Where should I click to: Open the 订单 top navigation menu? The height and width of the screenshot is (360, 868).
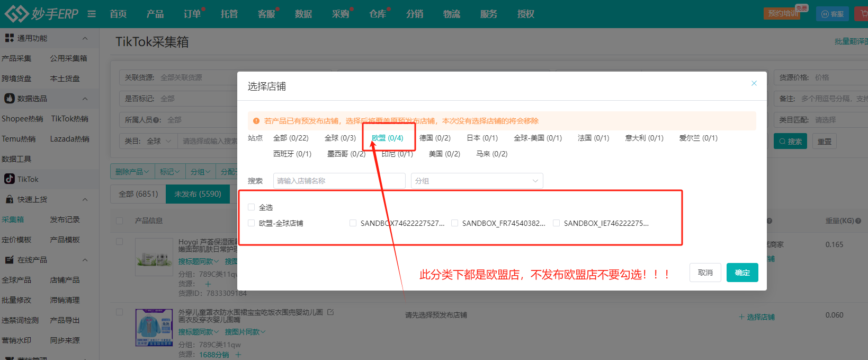[x=192, y=14]
